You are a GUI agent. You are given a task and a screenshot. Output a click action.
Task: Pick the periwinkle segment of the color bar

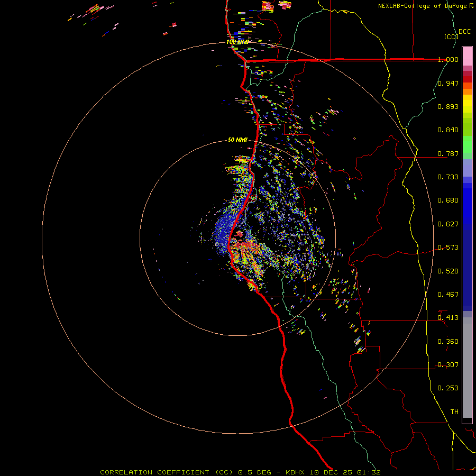tap(467, 169)
